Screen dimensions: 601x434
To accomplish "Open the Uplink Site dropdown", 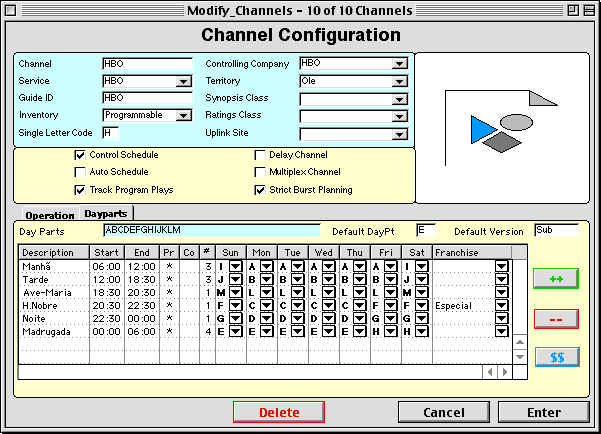I will click(399, 134).
